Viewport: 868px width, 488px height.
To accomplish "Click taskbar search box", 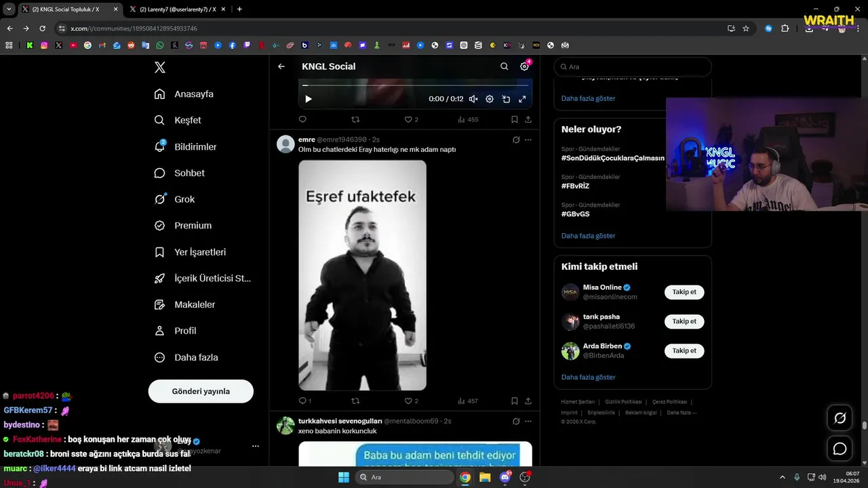I will 405,477.
